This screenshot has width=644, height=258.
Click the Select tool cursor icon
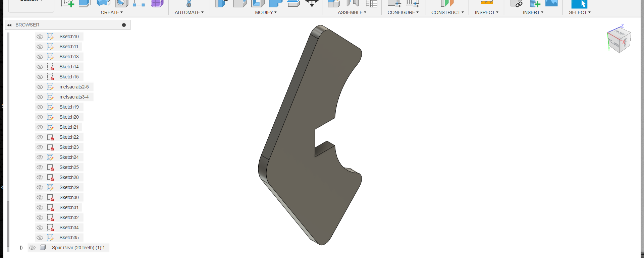[x=579, y=4]
